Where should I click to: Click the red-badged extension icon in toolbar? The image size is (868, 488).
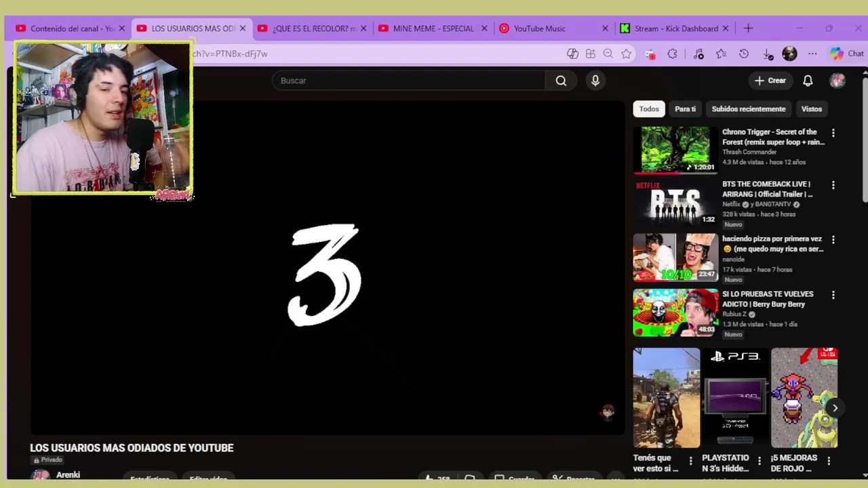(650, 54)
